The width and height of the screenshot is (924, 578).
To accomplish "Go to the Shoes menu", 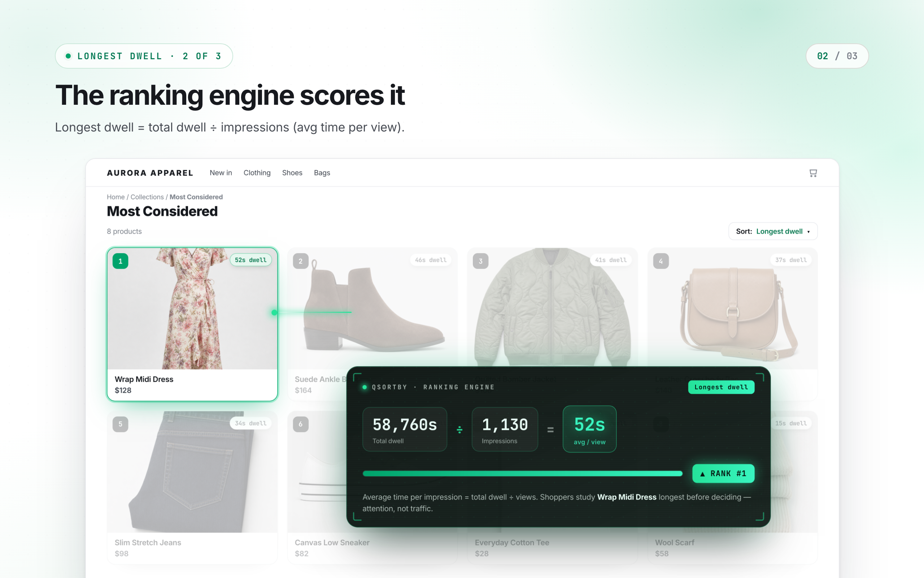I will [x=292, y=173].
